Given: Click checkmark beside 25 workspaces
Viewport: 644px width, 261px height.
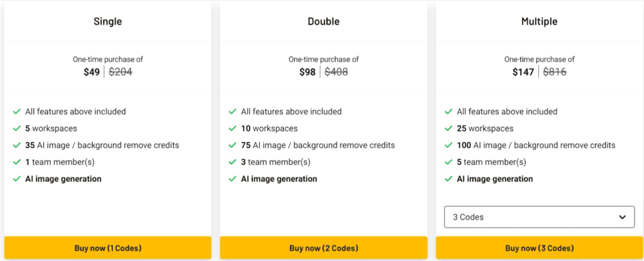Looking at the screenshot, I should coord(448,128).
